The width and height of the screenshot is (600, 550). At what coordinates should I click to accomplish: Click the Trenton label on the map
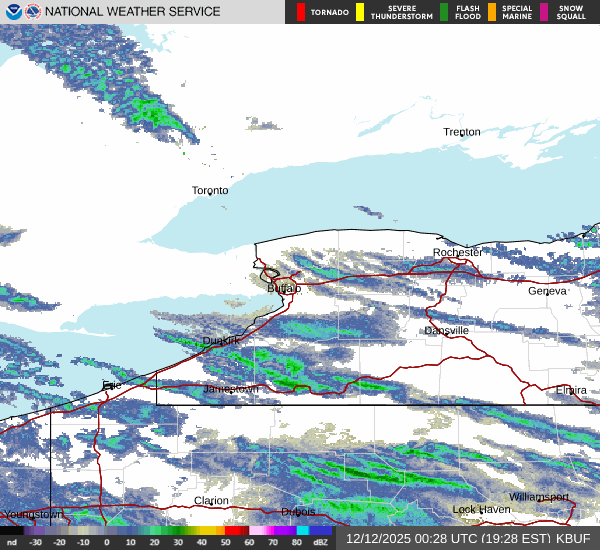462,132
